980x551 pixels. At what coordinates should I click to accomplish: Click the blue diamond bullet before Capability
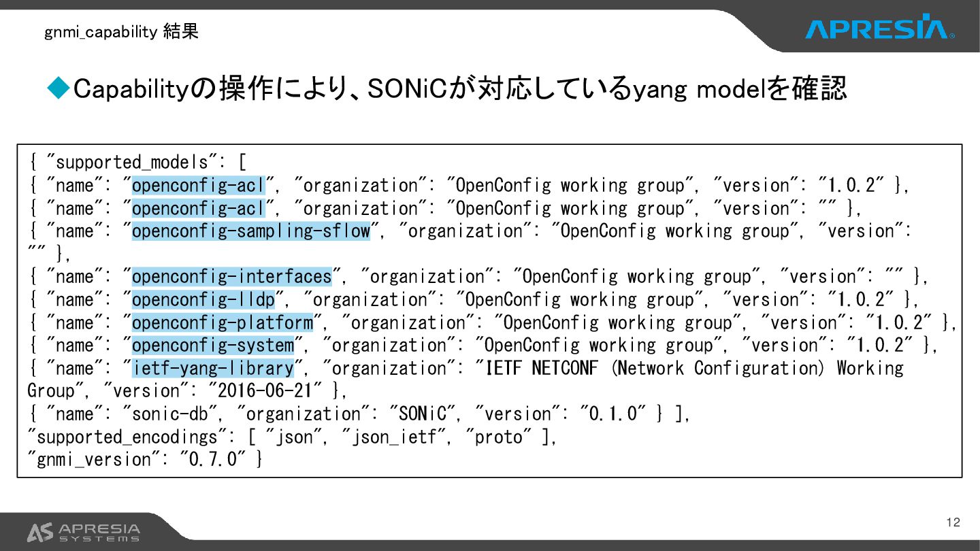click(x=59, y=88)
